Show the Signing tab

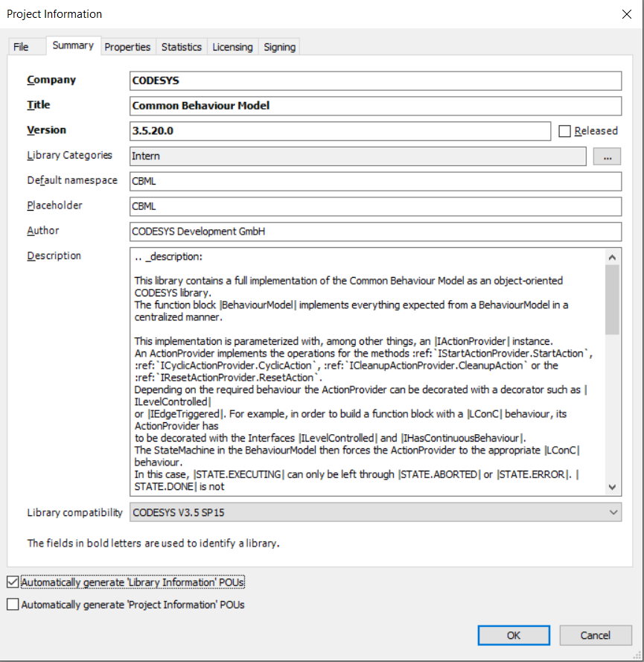279,47
